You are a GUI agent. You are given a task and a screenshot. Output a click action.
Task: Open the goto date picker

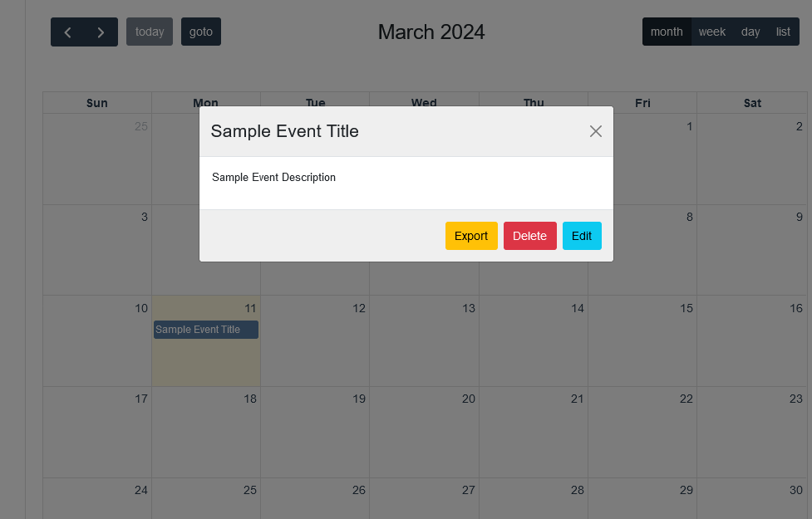click(201, 32)
